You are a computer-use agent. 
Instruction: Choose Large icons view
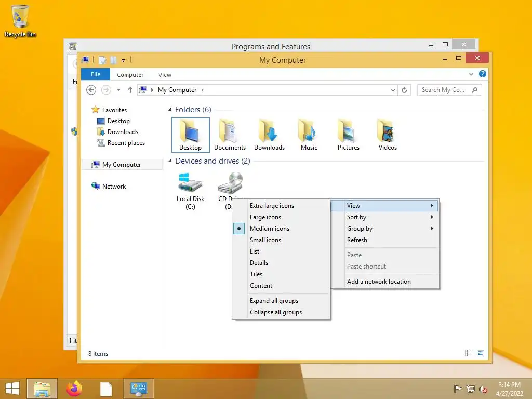(281, 217)
